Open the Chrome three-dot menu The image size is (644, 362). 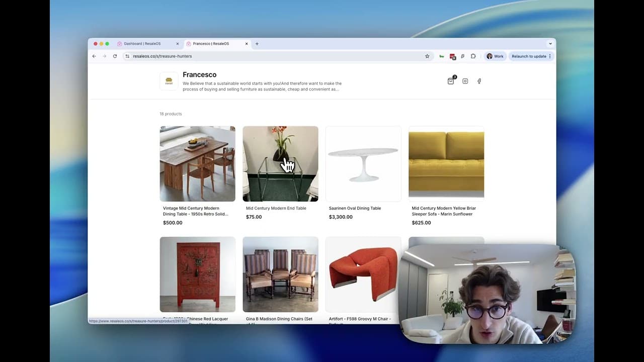click(x=551, y=56)
